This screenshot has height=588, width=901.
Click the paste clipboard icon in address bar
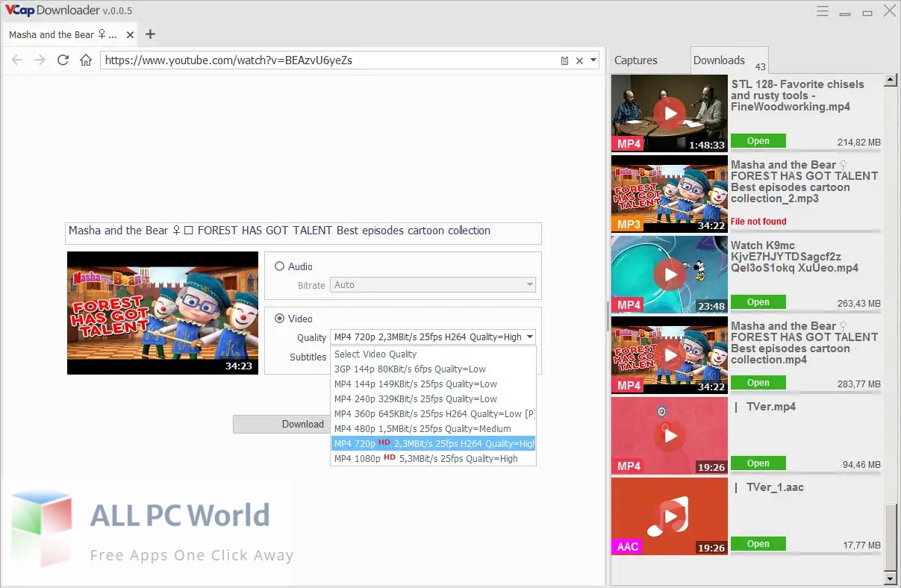pyautogui.click(x=565, y=60)
